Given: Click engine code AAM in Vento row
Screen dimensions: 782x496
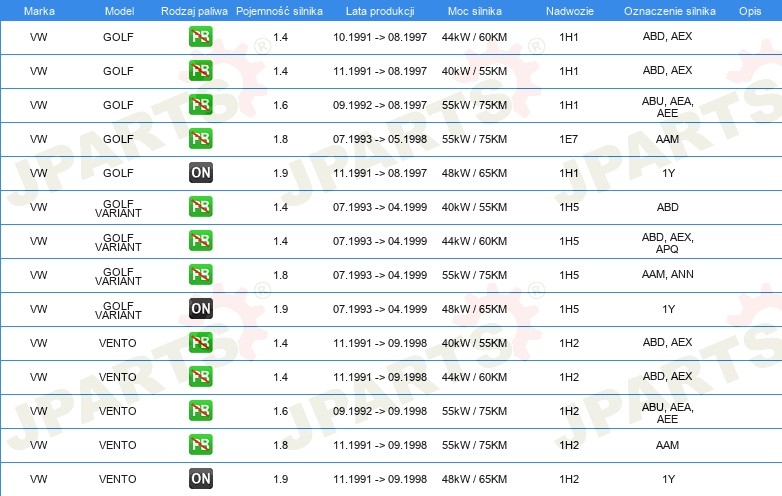Looking at the screenshot, I should pyautogui.click(x=667, y=445).
